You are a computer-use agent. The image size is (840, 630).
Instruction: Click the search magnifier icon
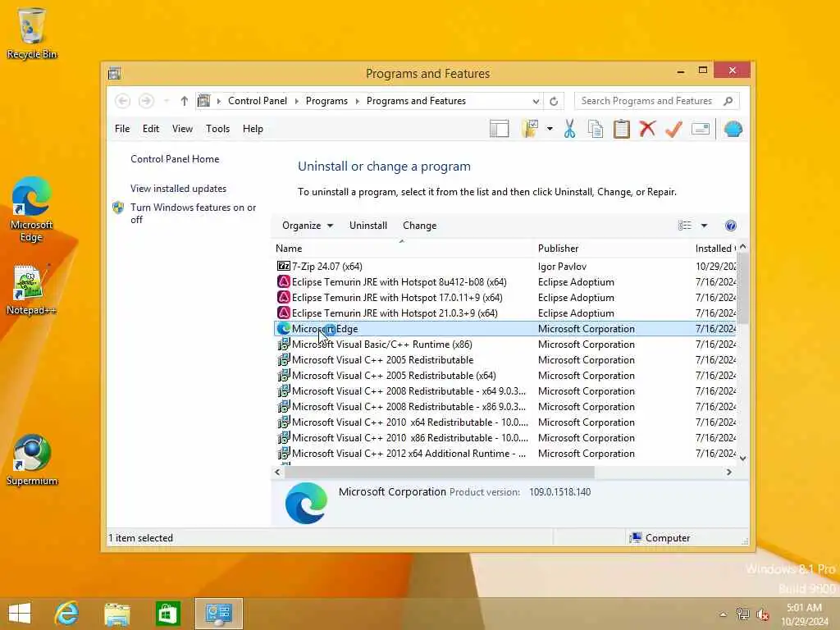pyautogui.click(x=728, y=101)
